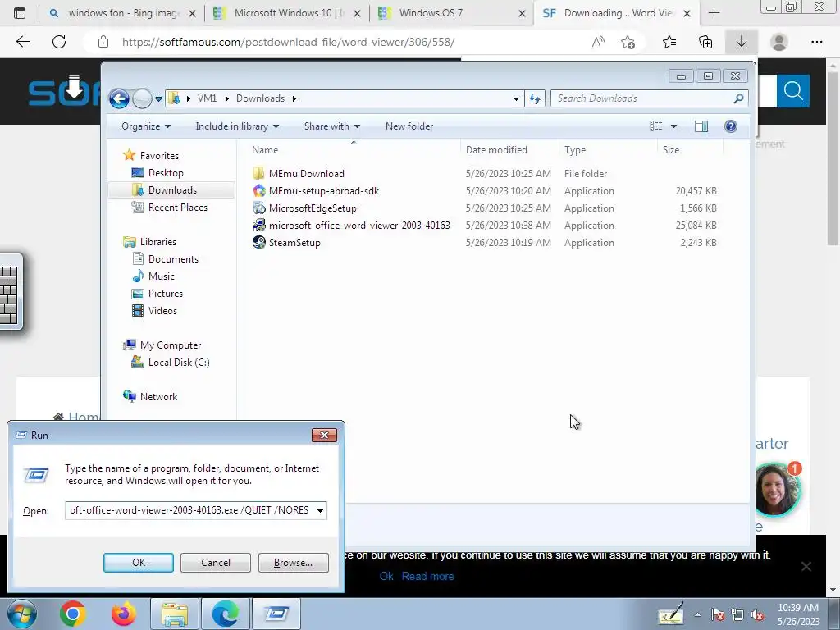This screenshot has height=630, width=840.
Task: Open Music library
Action: tap(162, 276)
